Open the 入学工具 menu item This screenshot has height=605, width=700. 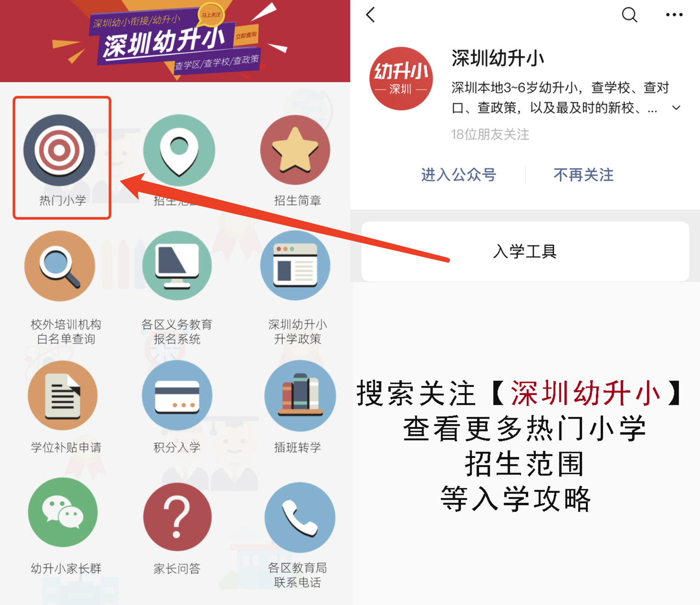[525, 251]
